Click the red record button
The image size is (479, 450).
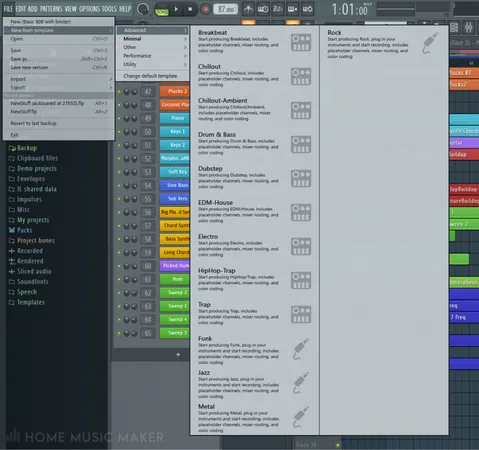click(206, 9)
